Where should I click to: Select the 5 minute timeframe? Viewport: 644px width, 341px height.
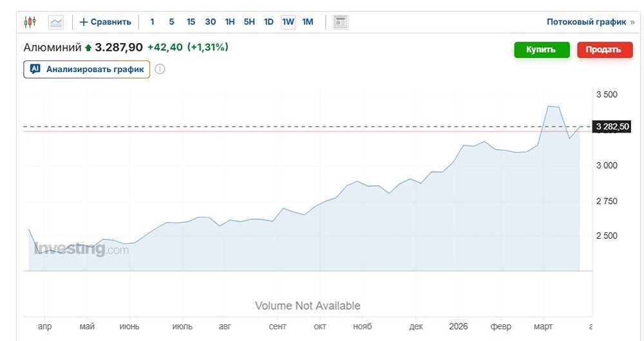171,22
